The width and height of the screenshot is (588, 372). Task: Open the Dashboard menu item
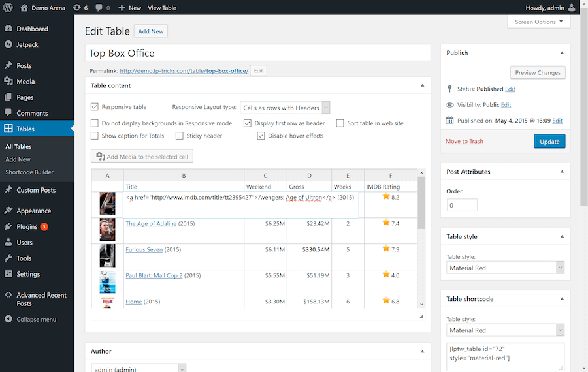37,29
